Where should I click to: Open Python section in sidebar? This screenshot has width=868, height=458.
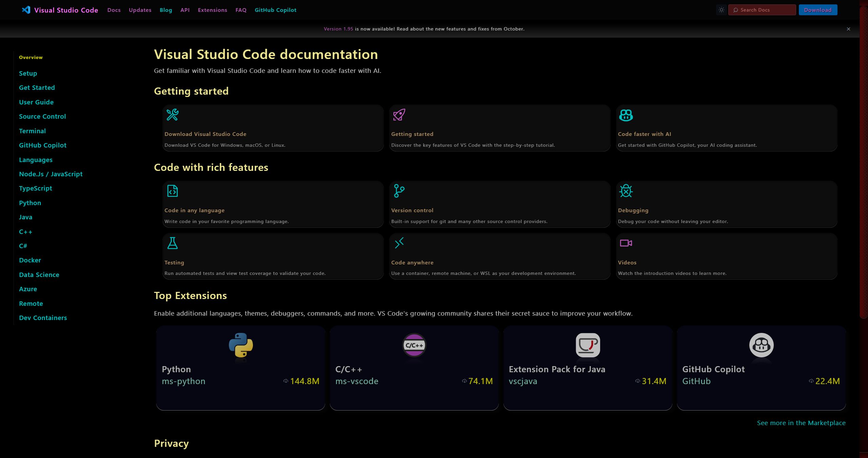click(30, 203)
